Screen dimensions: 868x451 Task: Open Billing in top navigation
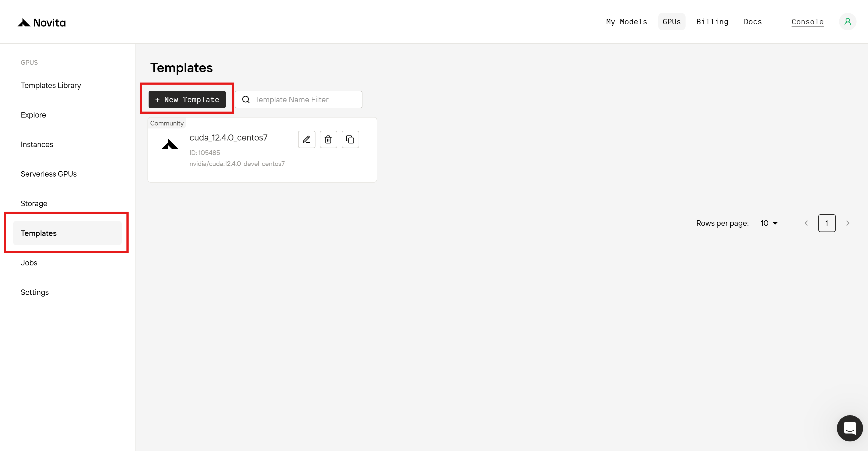[x=712, y=22]
